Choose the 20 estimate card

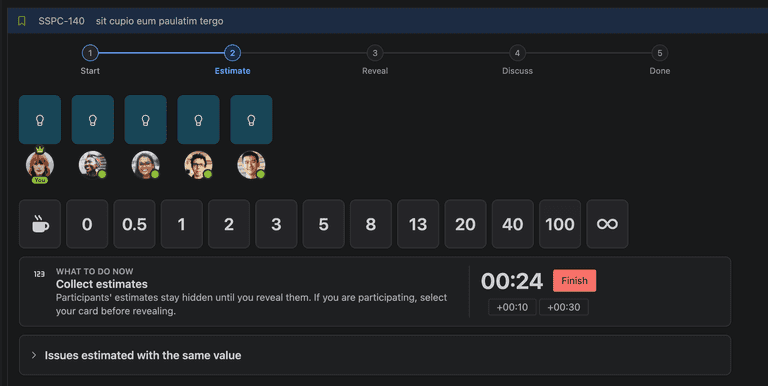[465, 224]
